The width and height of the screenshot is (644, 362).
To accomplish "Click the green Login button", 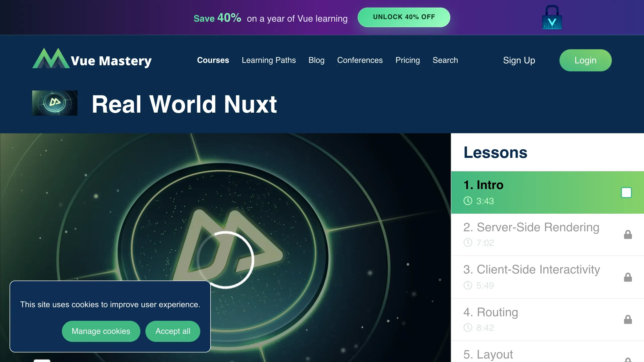I will (x=585, y=60).
